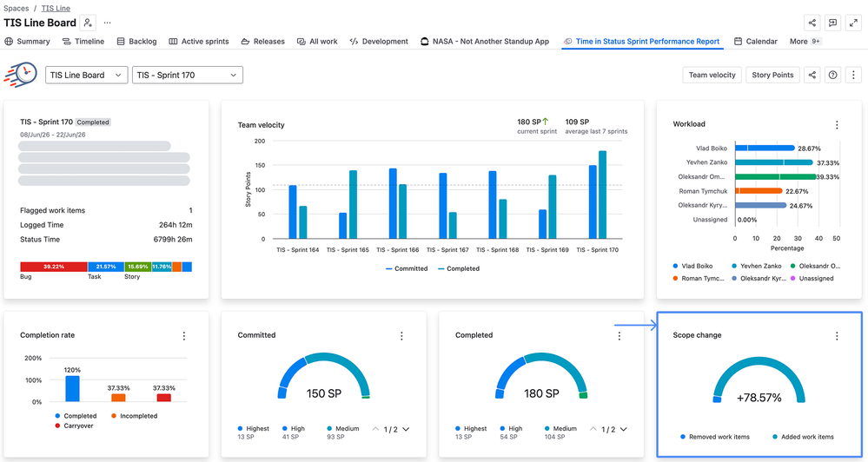Click the share icon in top-right header

[x=812, y=23]
